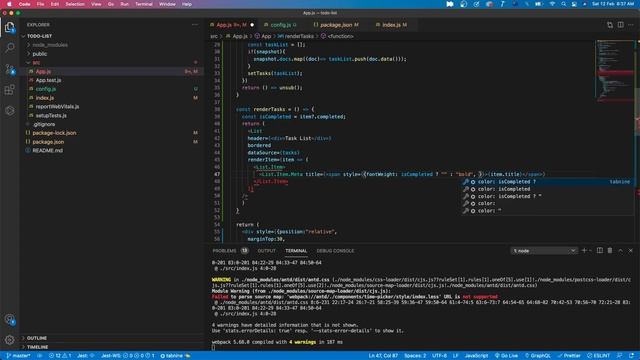Open the File menu in menu bar
The height and width of the screenshot is (360, 640).
point(40,4)
